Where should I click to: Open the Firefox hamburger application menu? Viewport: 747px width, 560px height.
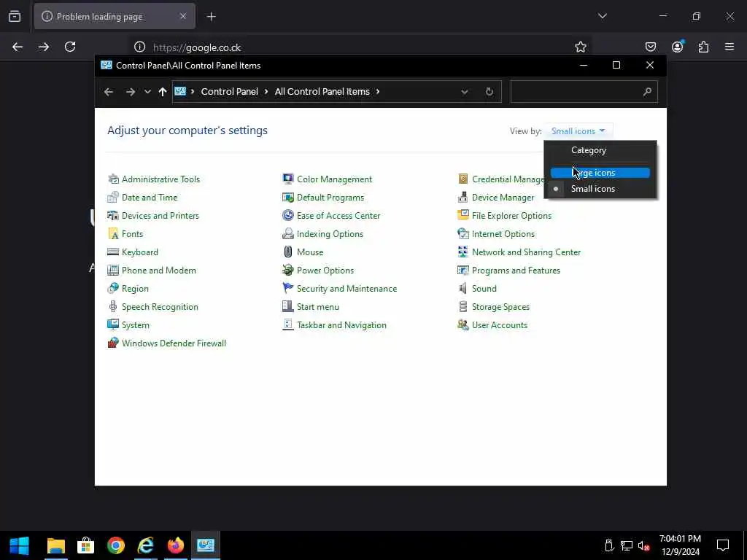pyautogui.click(x=729, y=47)
